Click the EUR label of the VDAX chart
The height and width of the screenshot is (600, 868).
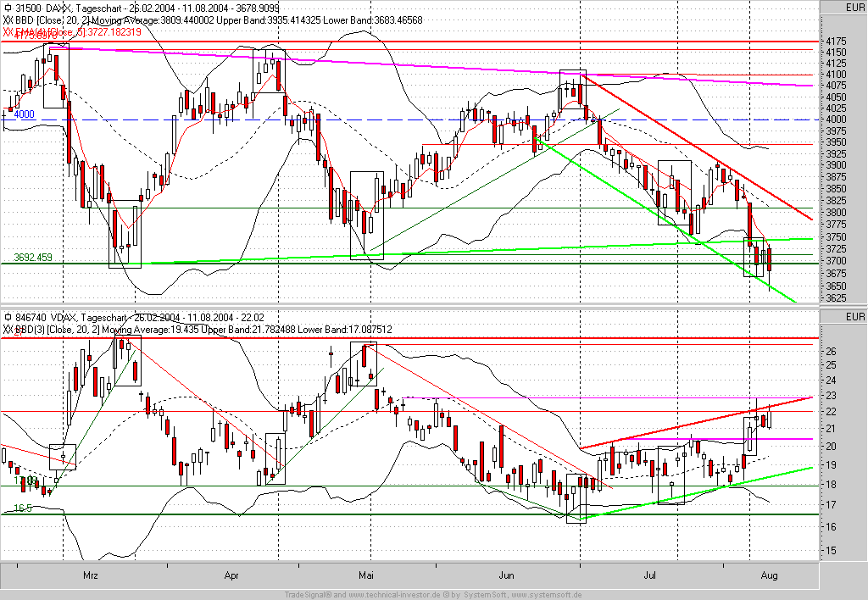[854, 317]
